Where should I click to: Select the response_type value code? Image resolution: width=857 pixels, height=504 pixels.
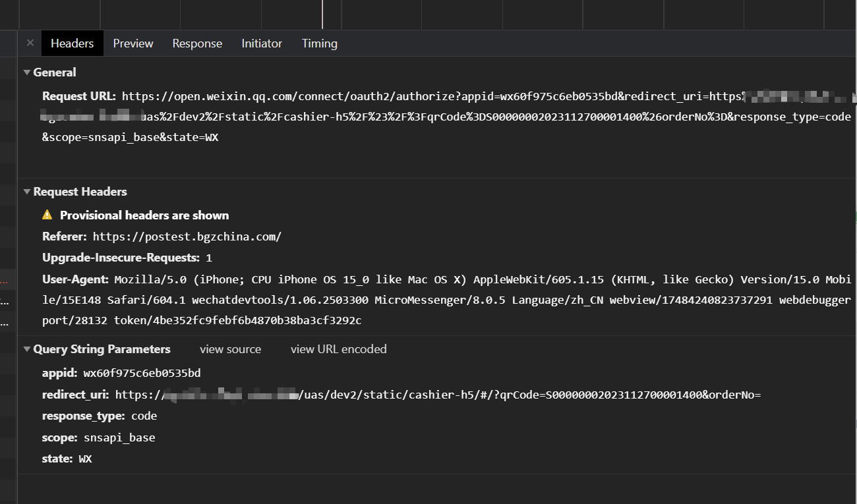[144, 416]
